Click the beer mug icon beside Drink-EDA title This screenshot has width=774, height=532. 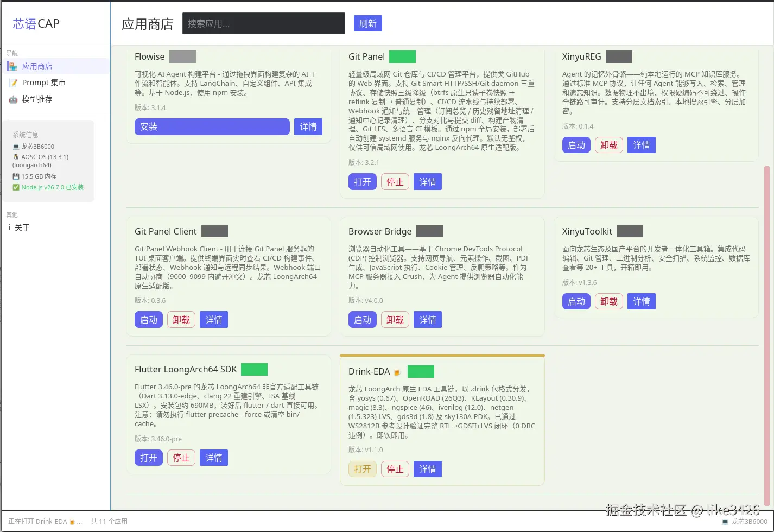click(397, 372)
